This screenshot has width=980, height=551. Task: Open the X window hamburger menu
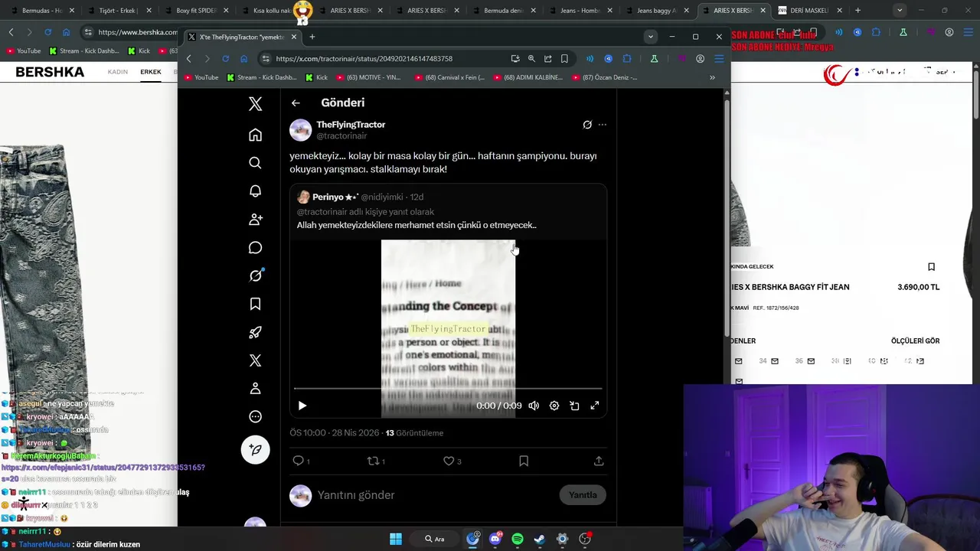click(x=719, y=59)
